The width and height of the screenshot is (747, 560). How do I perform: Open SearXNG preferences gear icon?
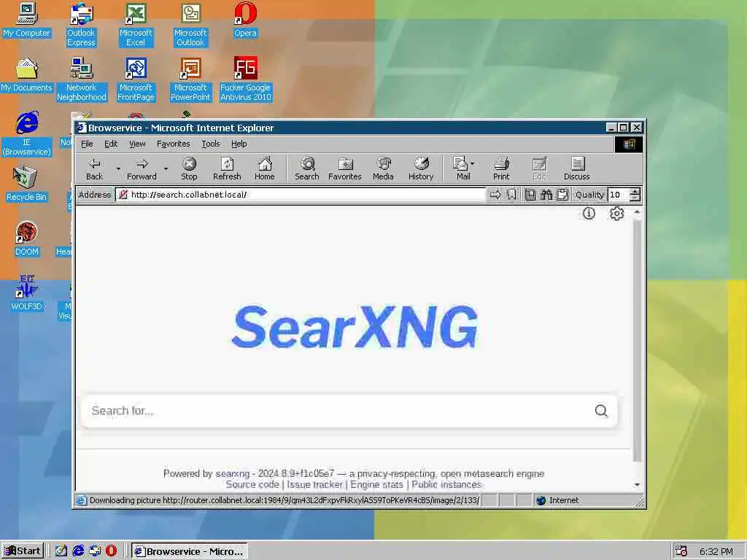[x=616, y=214]
